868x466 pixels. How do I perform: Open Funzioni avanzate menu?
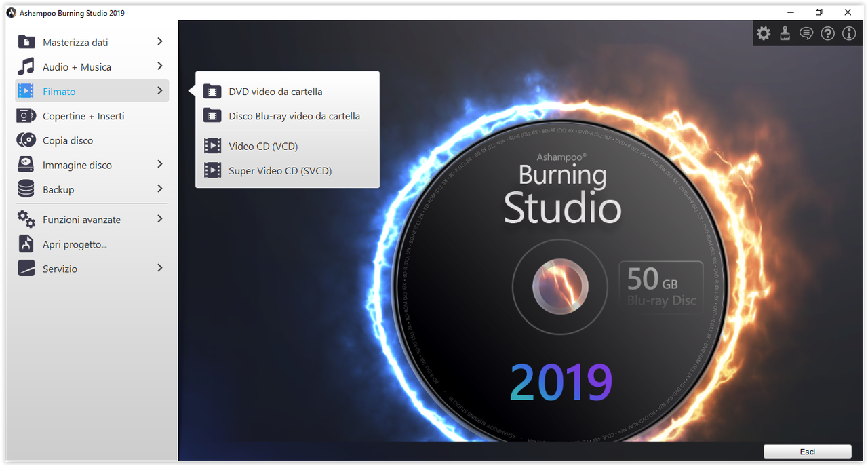tap(92, 219)
